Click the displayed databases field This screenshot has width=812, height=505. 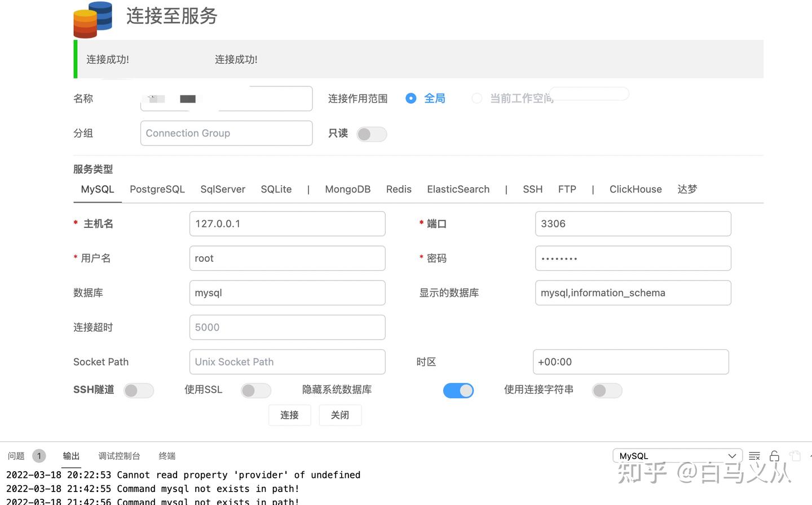(633, 293)
